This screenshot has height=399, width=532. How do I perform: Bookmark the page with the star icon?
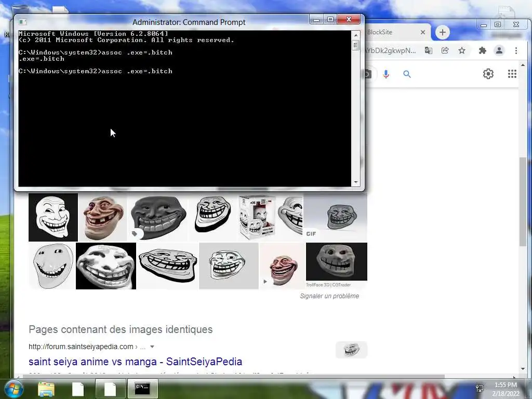click(x=462, y=50)
